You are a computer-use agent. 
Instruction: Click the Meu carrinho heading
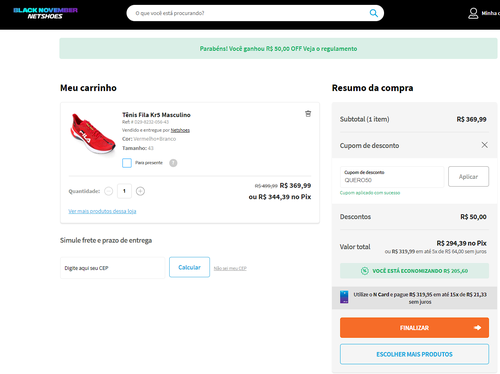(88, 88)
